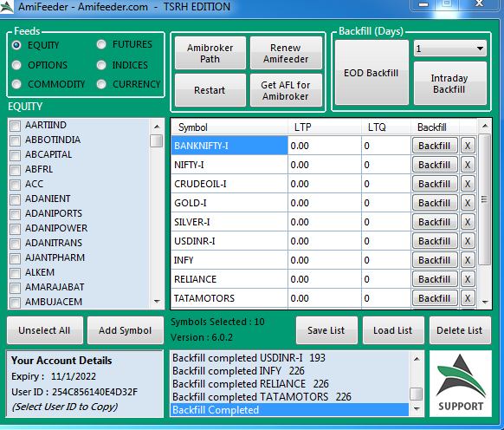The image size is (504, 430).
Task: Select the User ID text to copy
Action: [x=94, y=392]
